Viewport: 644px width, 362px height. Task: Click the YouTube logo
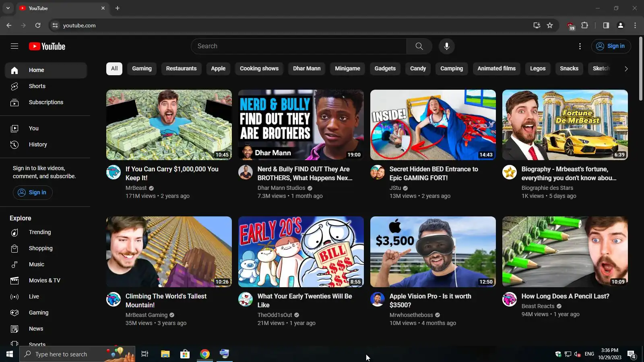click(x=47, y=46)
